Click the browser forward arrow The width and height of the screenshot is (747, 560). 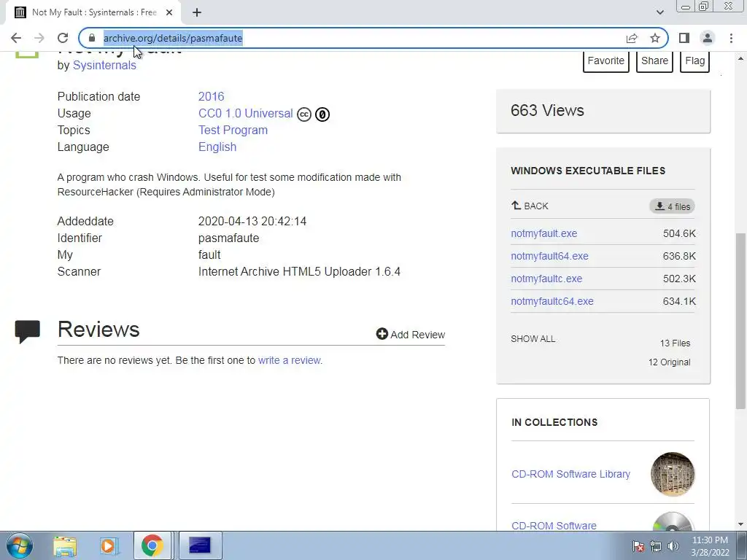pyautogui.click(x=39, y=38)
